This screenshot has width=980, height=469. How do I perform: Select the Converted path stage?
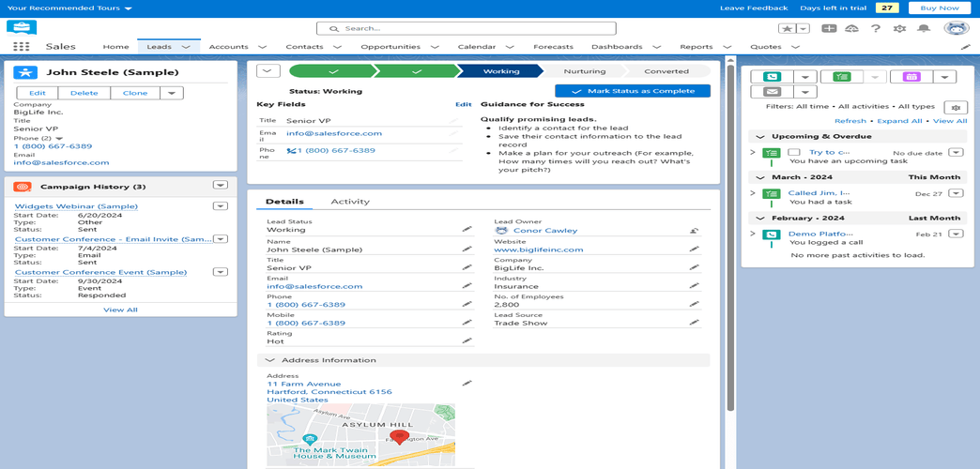click(x=666, y=71)
